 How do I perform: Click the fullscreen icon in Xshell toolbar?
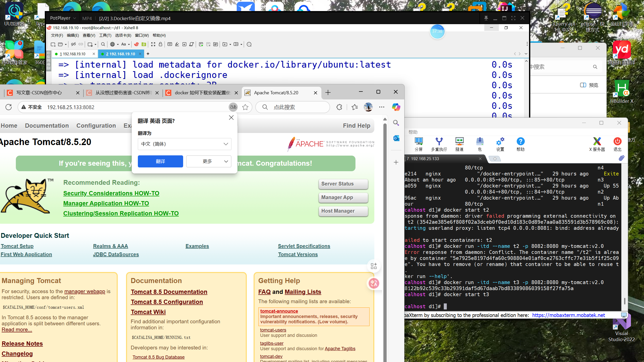153,44
